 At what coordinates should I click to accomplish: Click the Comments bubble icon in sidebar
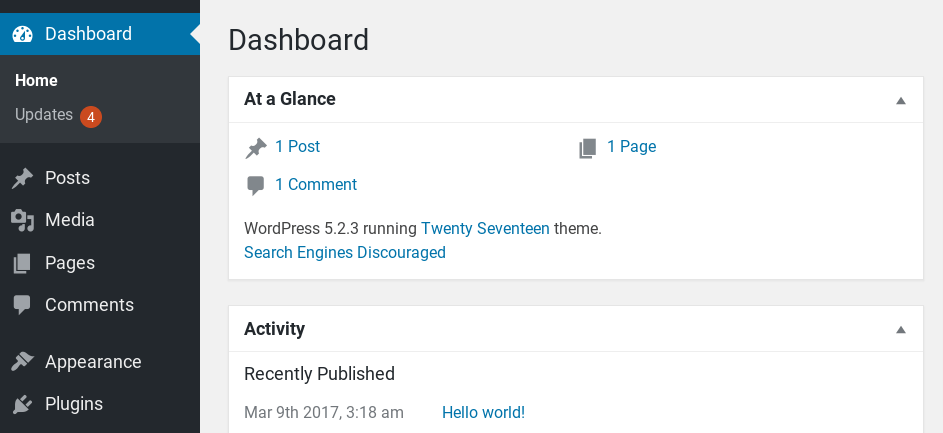tap(22, 305)
